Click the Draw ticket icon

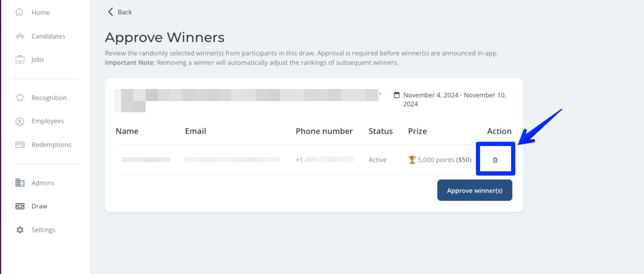pyautogui.click(x=20, y=206)
